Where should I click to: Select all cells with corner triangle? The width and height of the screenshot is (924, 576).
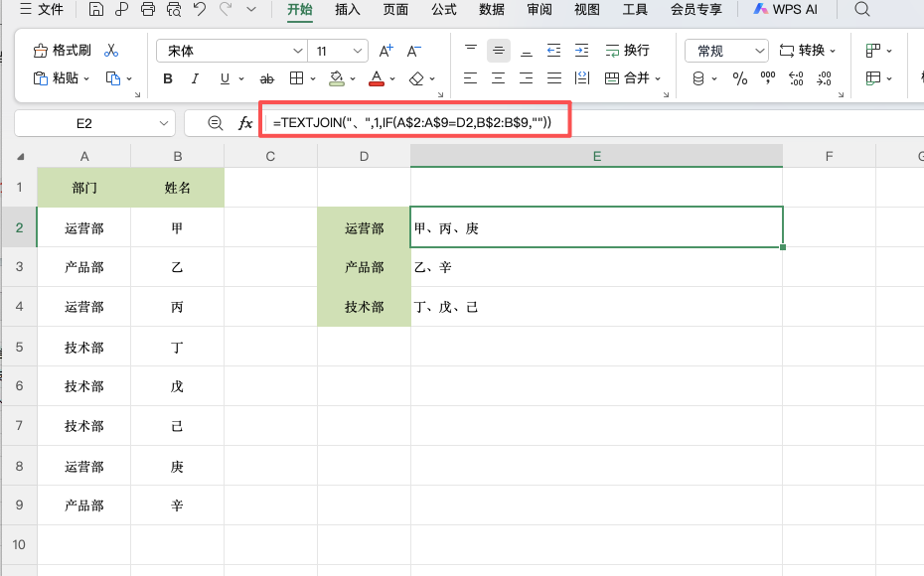pyautogui.click(x=20, y=157)
